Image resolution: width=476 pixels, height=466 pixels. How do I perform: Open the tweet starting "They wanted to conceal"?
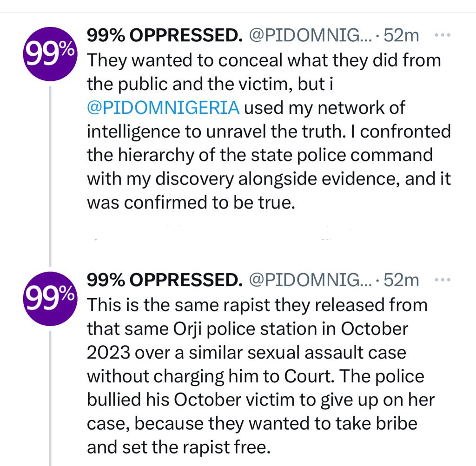click(264, 60)
